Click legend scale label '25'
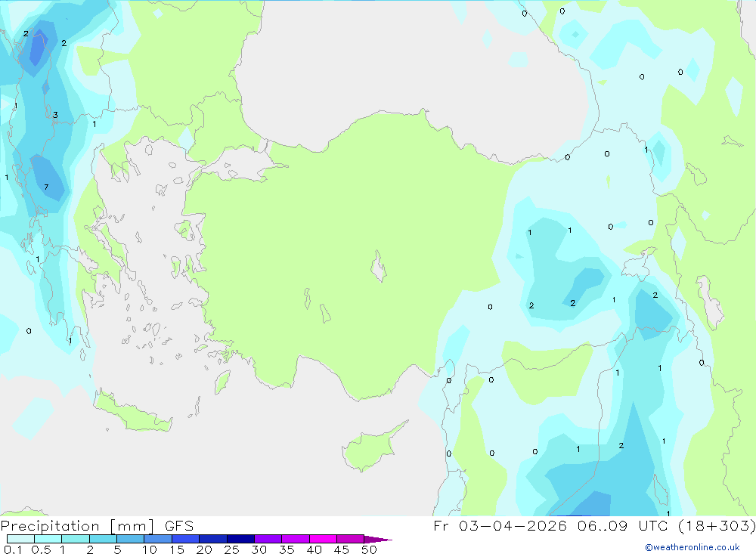Screen dimensions: 756x554 click(x=231, y=549)
